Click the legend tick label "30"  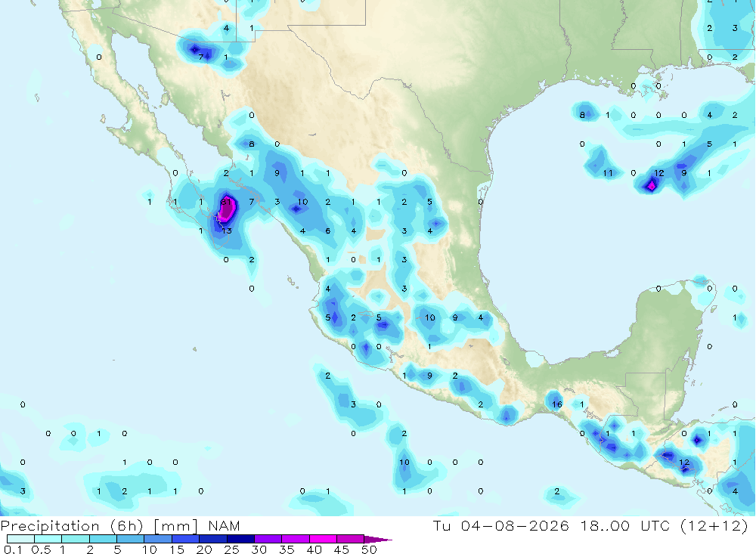pyautogui.click(x=259, y=549)
